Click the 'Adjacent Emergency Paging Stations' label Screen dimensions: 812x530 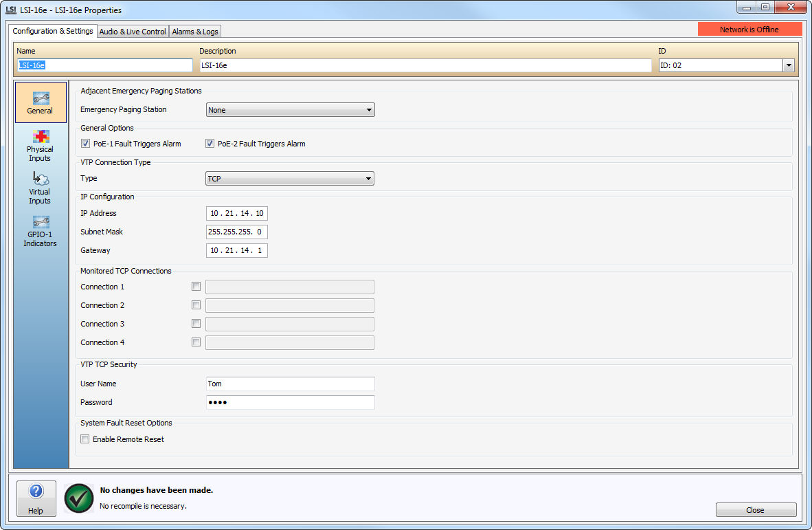click(141, 91)
